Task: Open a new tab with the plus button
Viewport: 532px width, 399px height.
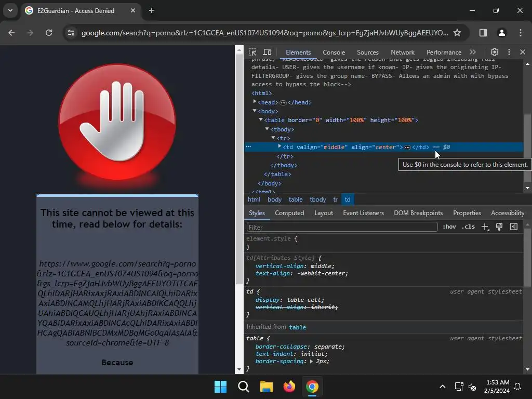Action: (152, 10)
